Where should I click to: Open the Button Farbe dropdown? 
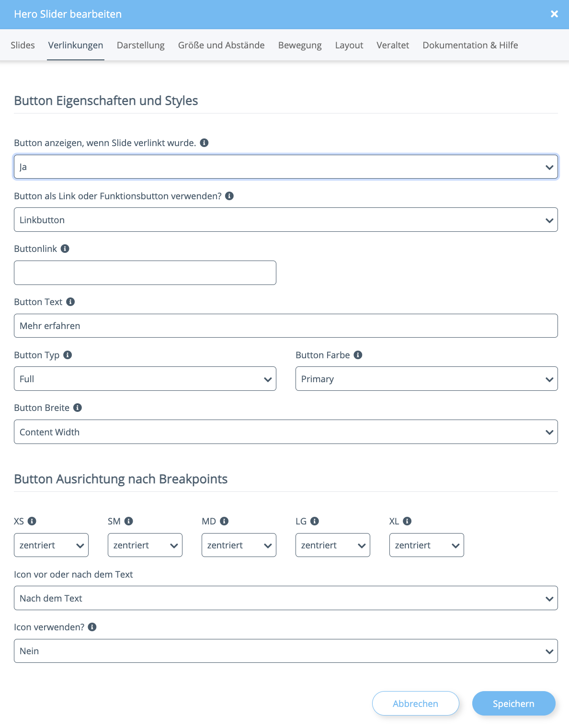coord(426,379)
